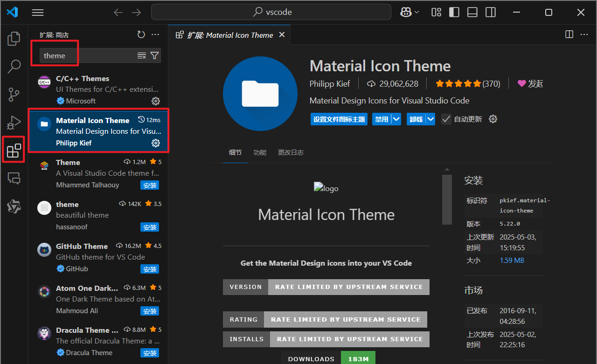Viewport: 597px width, 364px height.
Task: Click the RATING badge
Action: [x=325, y=320]
